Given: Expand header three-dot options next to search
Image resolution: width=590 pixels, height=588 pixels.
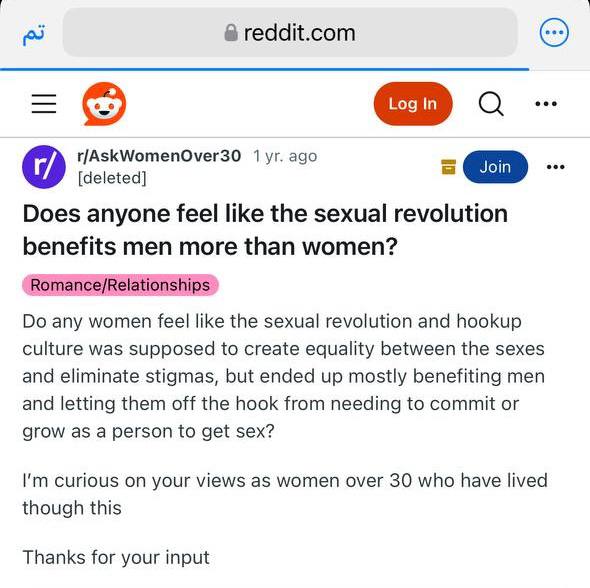Looking at the screenshot, I should 546,103.
